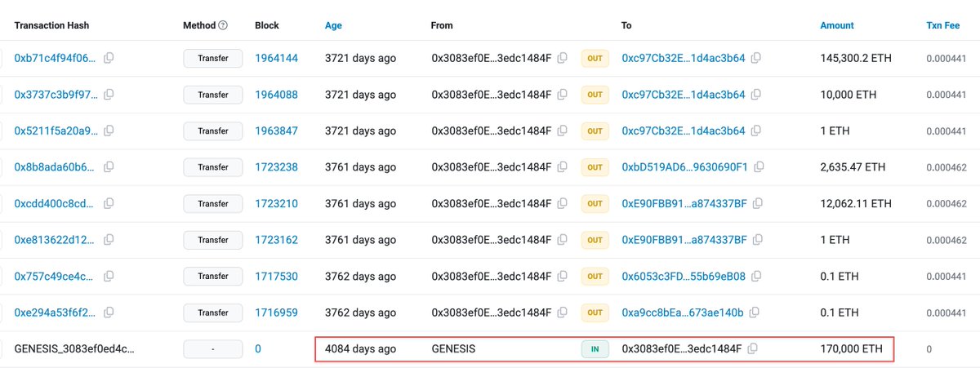This screenshot has height=368, width=980.
Task: View block 1963847
Action: 276,131
